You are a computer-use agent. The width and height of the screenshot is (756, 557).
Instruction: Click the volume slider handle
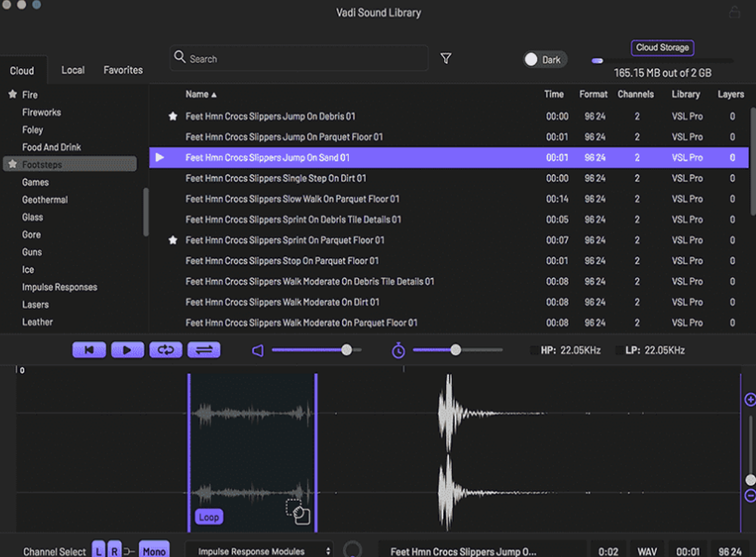(346, 350)
